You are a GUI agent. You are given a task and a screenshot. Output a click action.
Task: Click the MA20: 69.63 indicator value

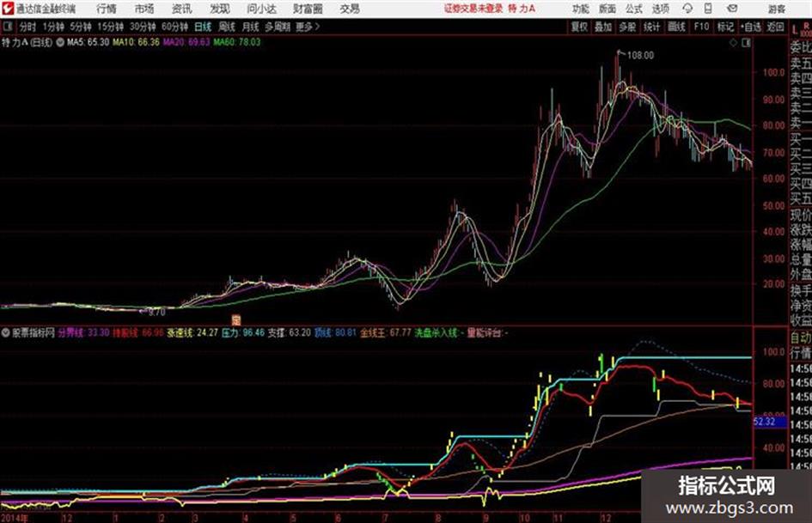(x=186, y=42)
